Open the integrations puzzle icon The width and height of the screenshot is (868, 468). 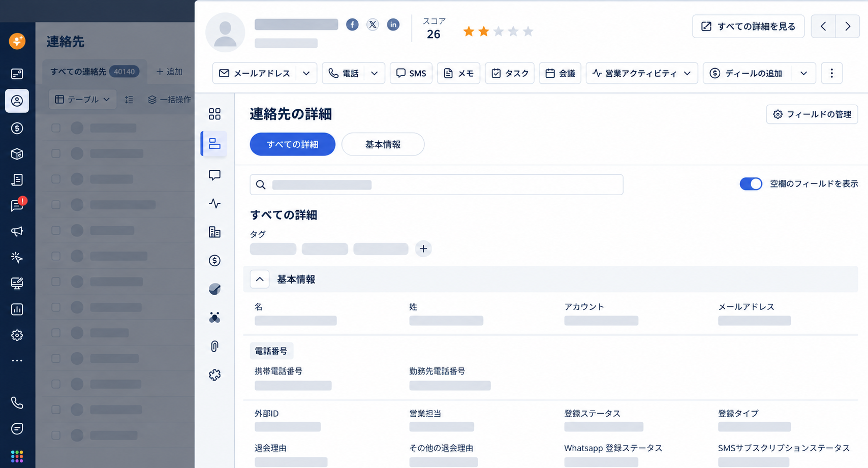tap(214, 375)
